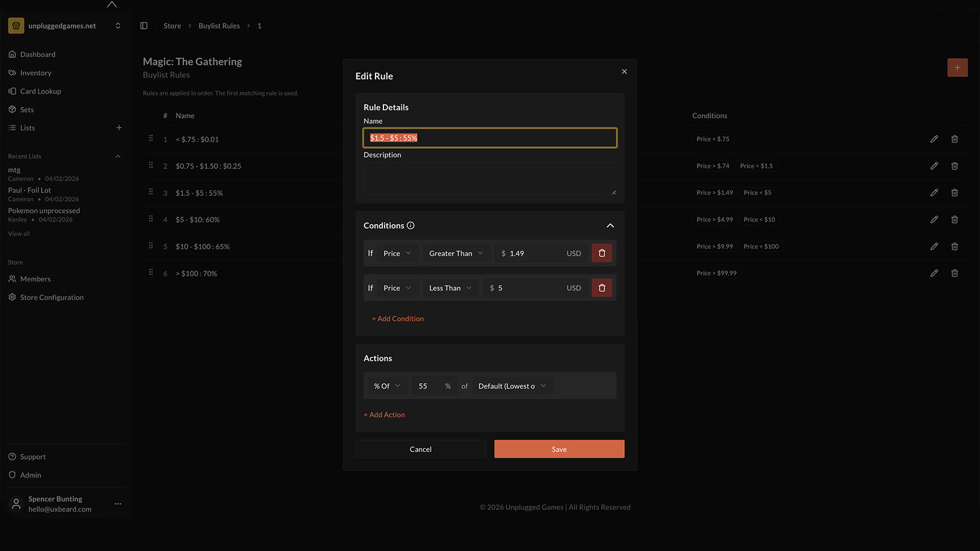Screen dimensions: 980x551
Task: Edit the $10 - $100 rule
Action: [x=934, y=246]
